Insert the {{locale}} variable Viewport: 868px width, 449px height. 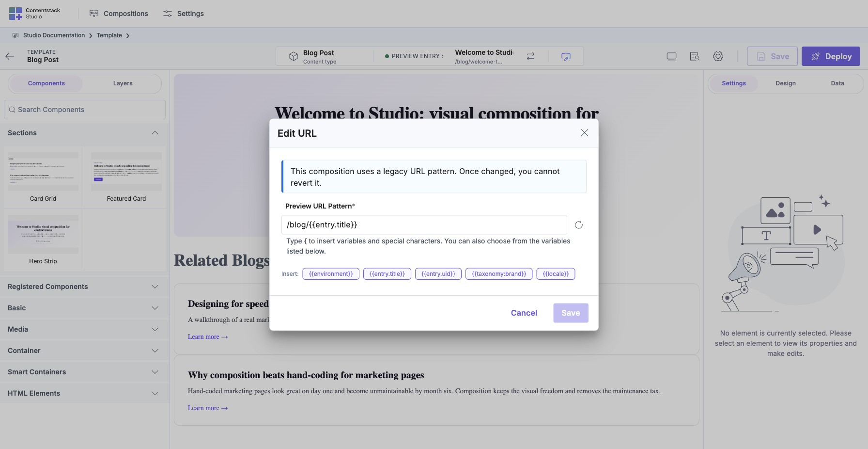point(556,274)
